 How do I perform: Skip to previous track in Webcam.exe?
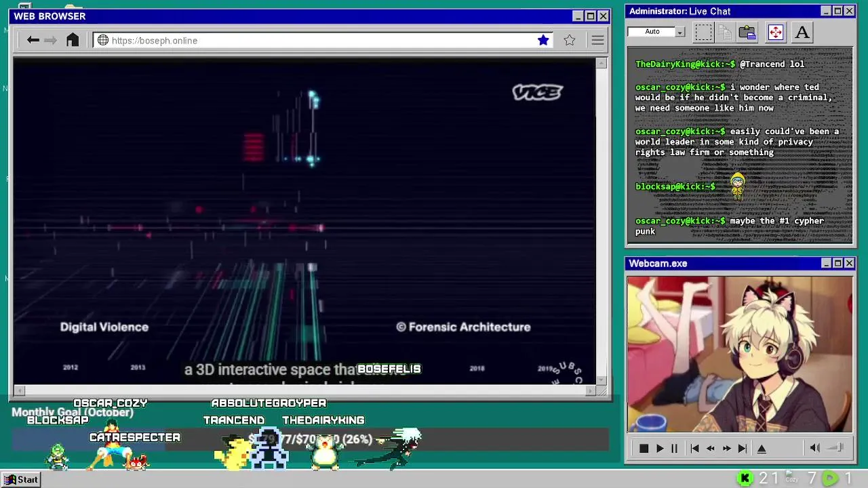pyautogui.click(x=694, y=448)
